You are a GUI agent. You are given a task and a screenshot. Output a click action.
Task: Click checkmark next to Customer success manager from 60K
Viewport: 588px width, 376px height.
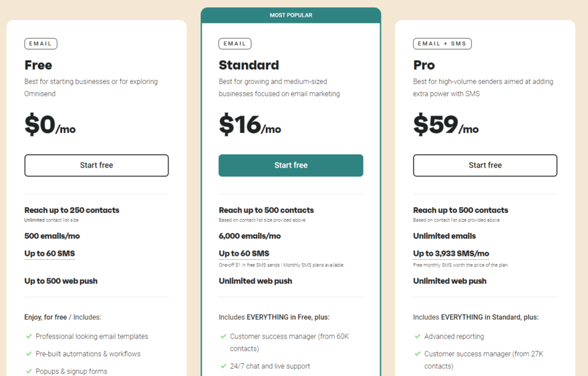[223, 337]
